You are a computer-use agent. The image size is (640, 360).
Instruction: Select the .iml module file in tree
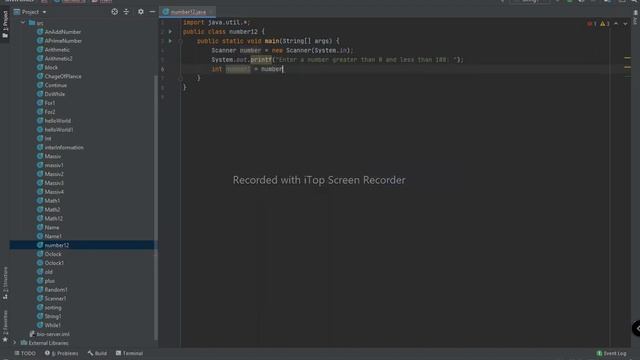pyautogui.click(x=49, y=334)
